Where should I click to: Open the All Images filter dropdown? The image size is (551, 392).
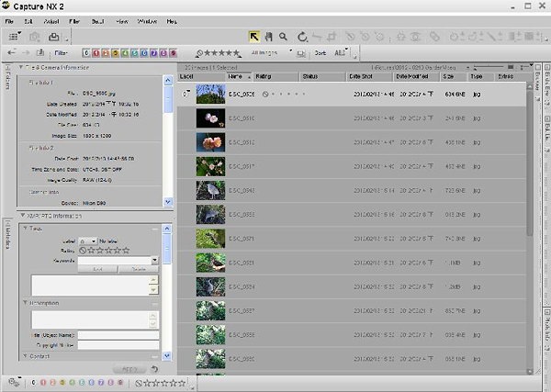(271, 52)
